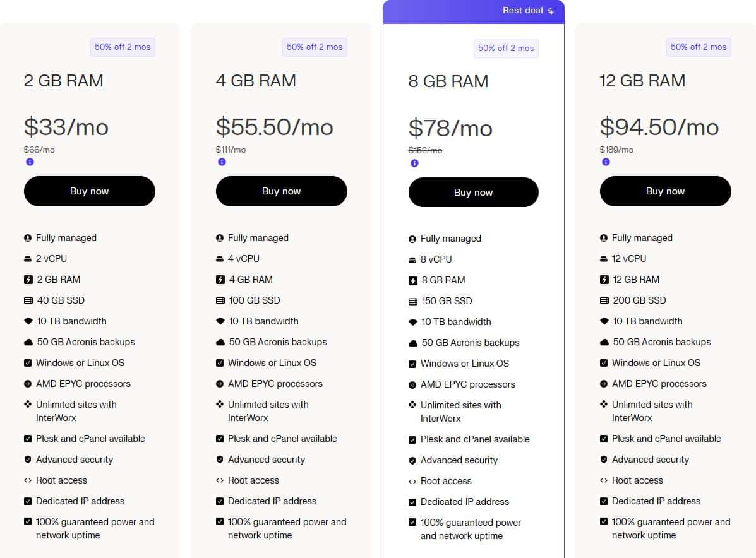Select the Best deal banner above the 8 GB card
This screenshot has height=558, width=756.
[x=473, y=11]
